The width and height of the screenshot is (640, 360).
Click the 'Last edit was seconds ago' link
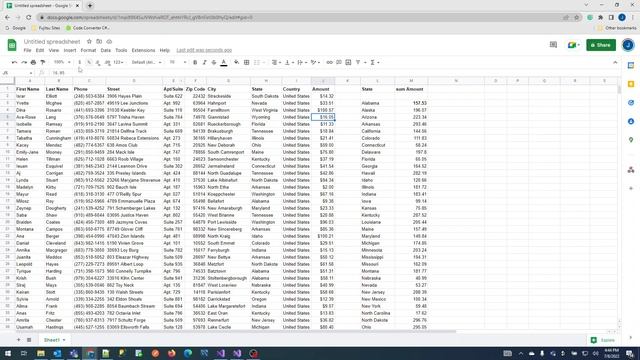[204, 50]
